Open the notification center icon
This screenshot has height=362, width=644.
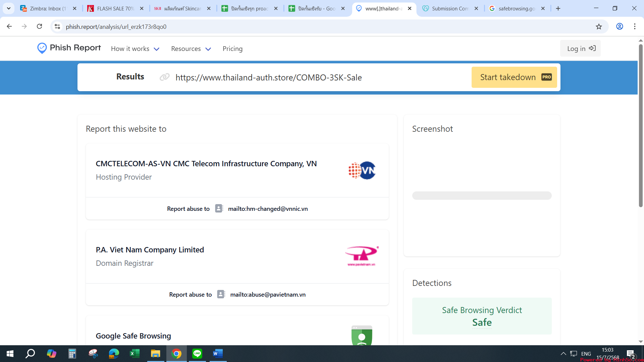coord(631,354)
